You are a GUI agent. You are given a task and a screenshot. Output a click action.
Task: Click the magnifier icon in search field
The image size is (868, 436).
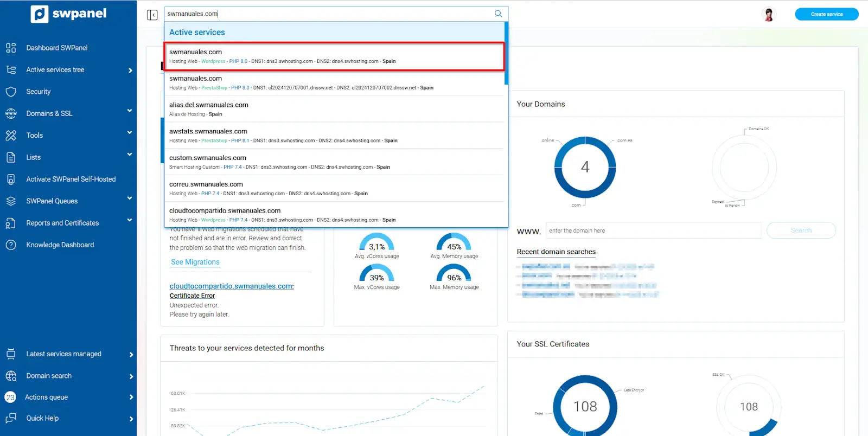pyautogui.click(x=498, y=14)
